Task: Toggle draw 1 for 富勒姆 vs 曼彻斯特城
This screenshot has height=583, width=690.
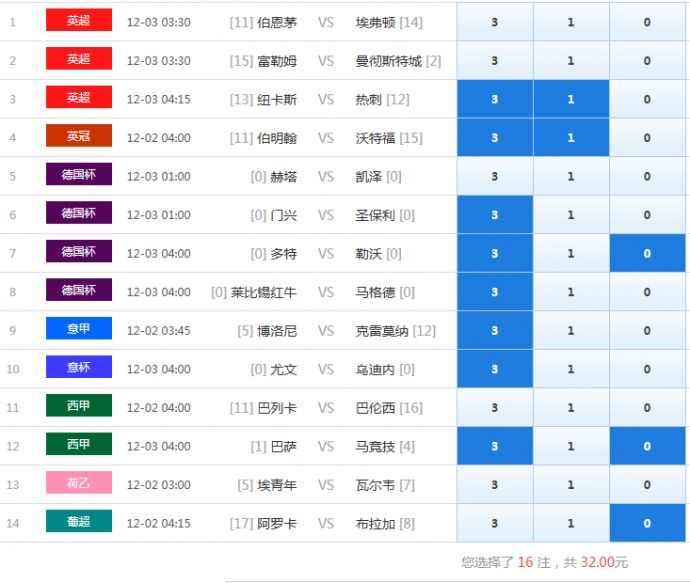Action: point(571,61)
